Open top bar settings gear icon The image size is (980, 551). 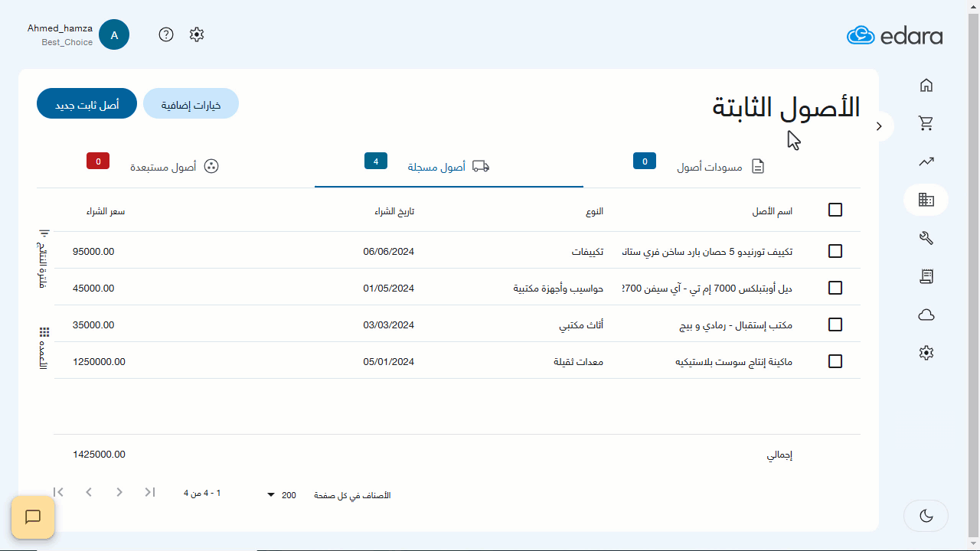tap(197, 34)
